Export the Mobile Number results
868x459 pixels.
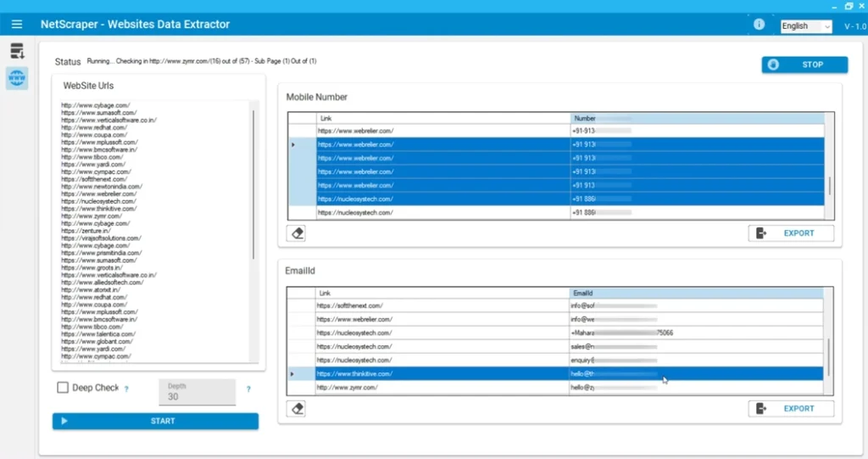[791, 233]
